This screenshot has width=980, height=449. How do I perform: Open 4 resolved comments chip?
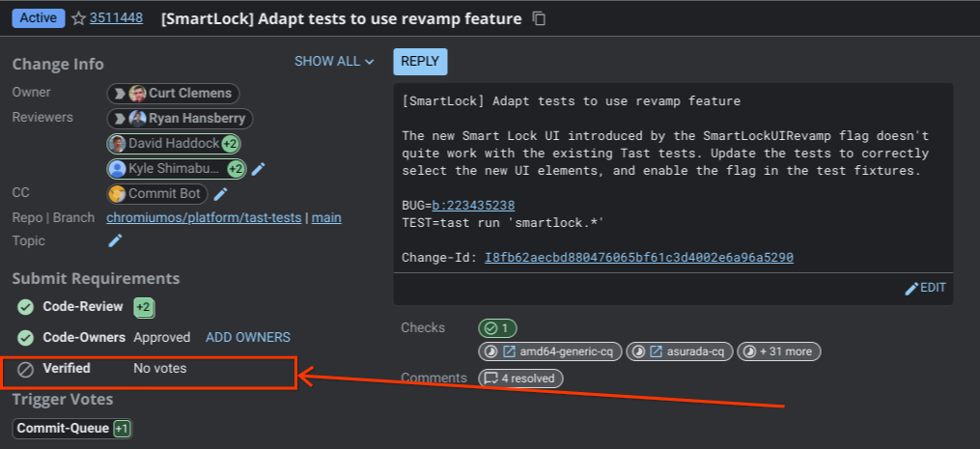[520, 378]
